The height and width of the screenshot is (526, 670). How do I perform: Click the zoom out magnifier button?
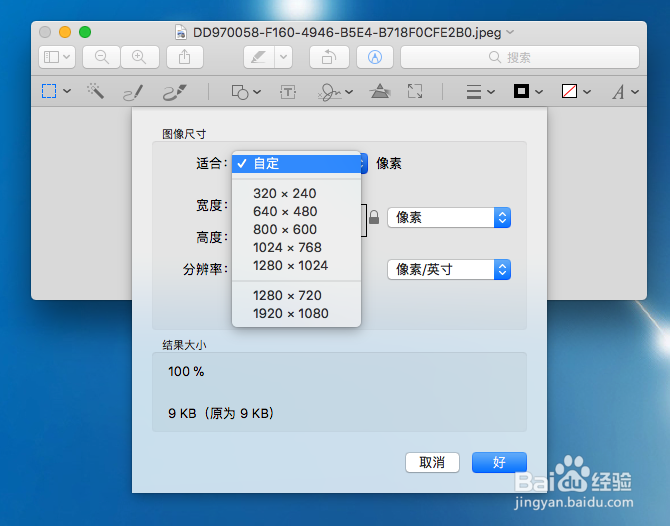coord(101,57)
